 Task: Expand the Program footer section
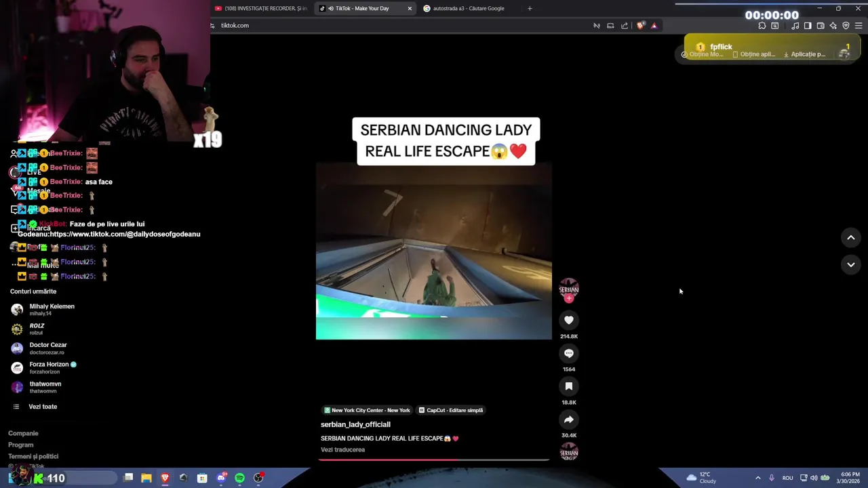pos(20,445)
